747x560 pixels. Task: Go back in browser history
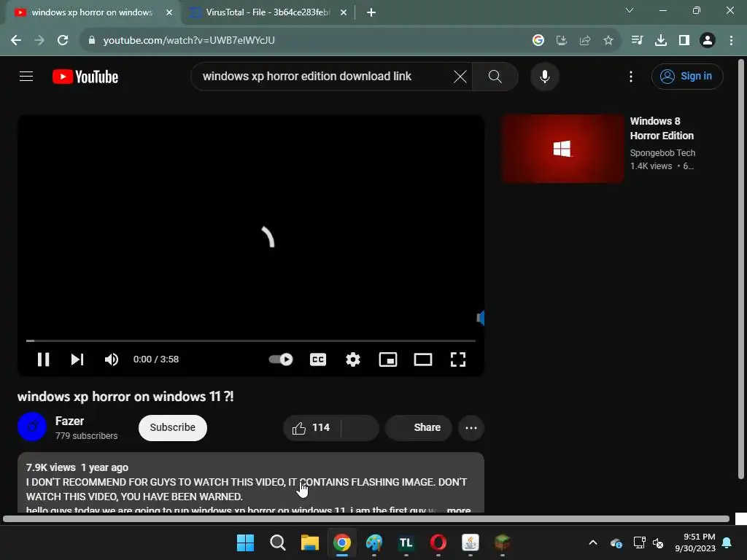click(x=16, y=40)
